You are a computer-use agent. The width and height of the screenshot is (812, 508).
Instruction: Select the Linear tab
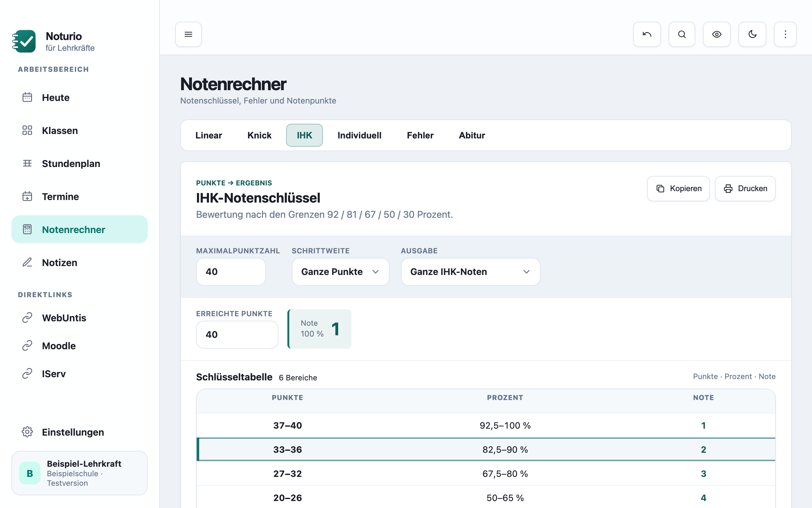pos(209,135)
